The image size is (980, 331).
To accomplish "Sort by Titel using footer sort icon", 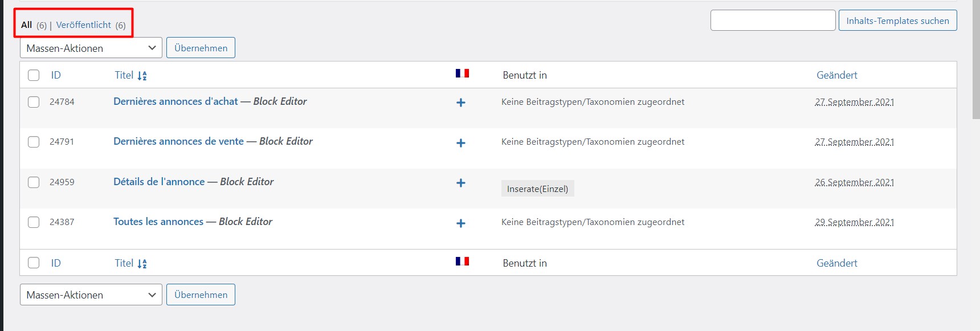I will 142,264.
